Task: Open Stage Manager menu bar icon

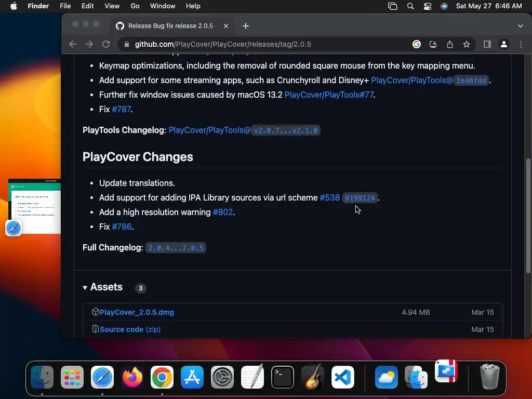Action: [x=393, y=6]
